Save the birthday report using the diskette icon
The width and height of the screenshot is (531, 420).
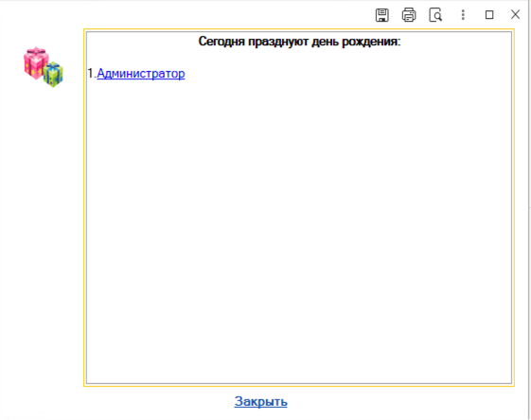(x=382, y=15)
